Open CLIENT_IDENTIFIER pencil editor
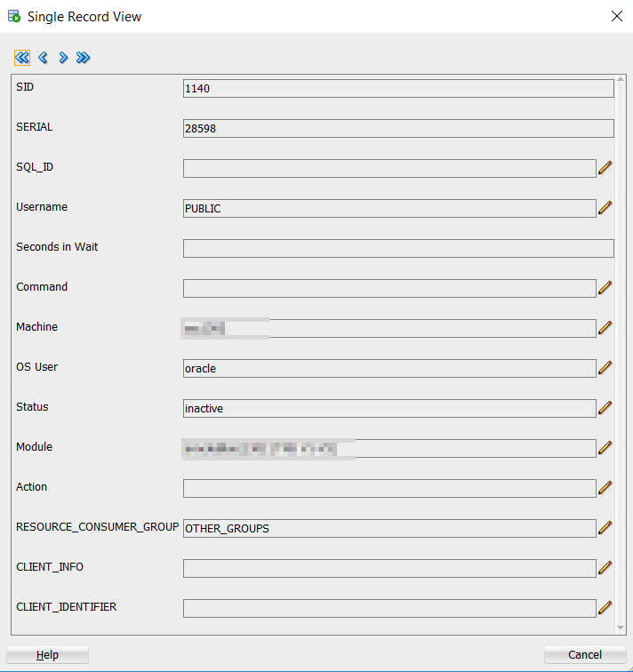The width and height of the screenshot is (633, 672). pos(605,607)
